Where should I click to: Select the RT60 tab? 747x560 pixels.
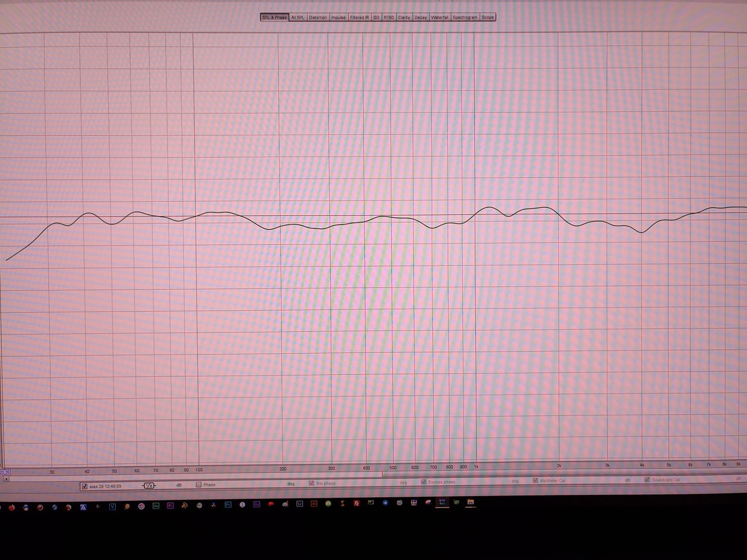coord(389,18)
